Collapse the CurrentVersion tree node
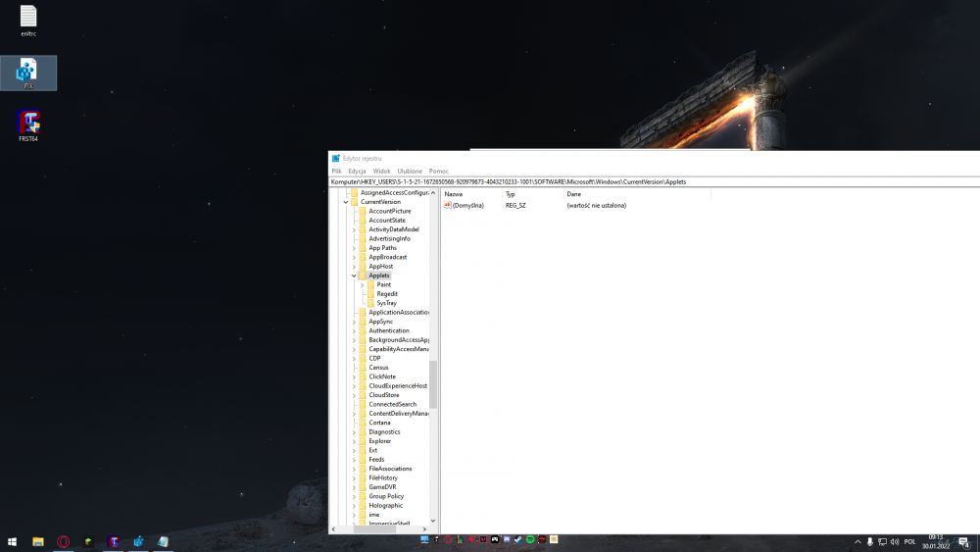 [x=346, y=202]
